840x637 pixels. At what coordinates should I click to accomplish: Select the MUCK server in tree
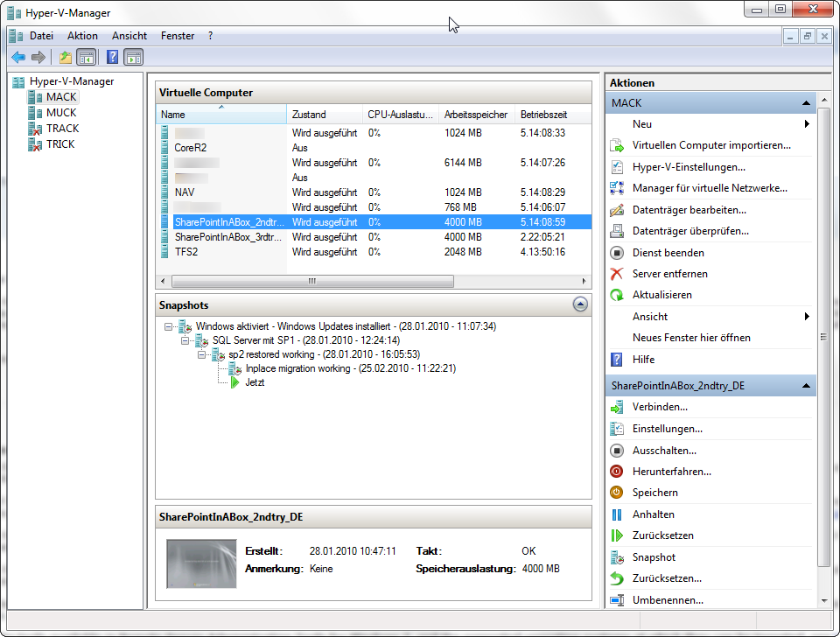[60, 113]
